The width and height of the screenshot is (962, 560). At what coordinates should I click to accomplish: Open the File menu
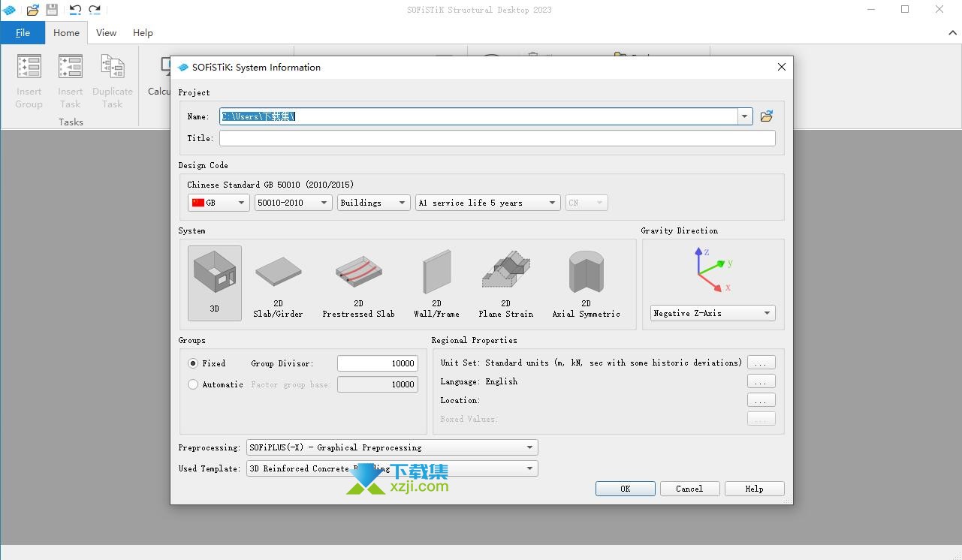click(x=23, y=32)
